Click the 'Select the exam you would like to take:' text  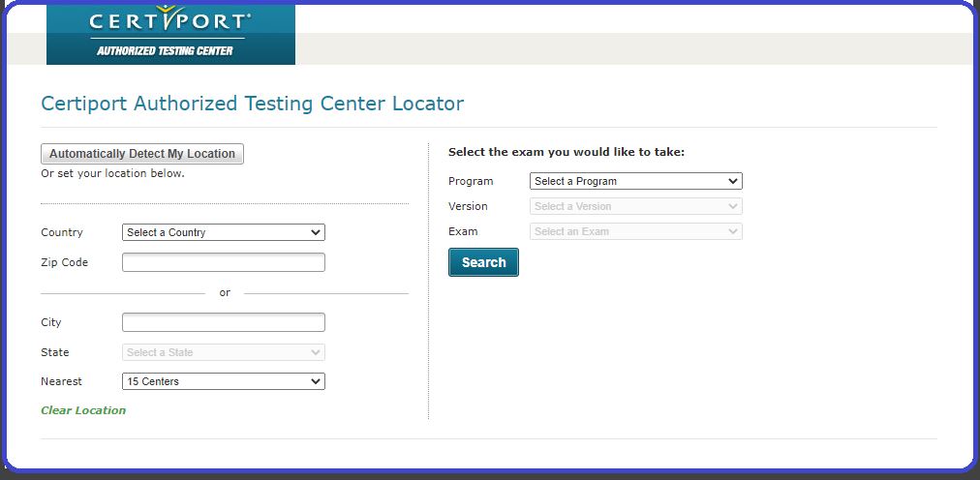[567, 152]
